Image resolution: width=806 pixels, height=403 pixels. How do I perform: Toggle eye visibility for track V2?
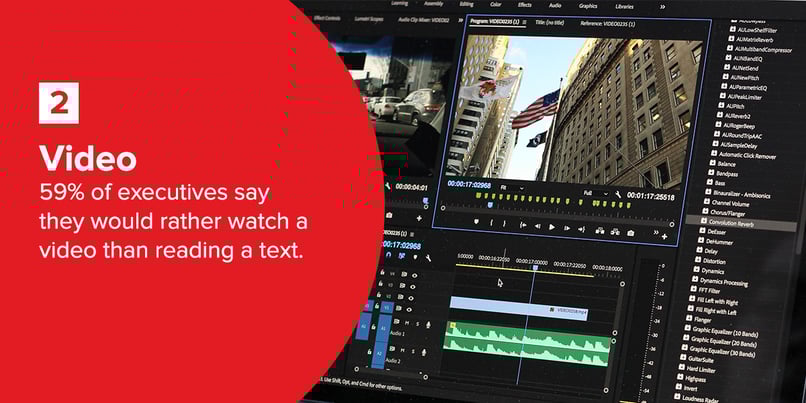click(411, 298)
